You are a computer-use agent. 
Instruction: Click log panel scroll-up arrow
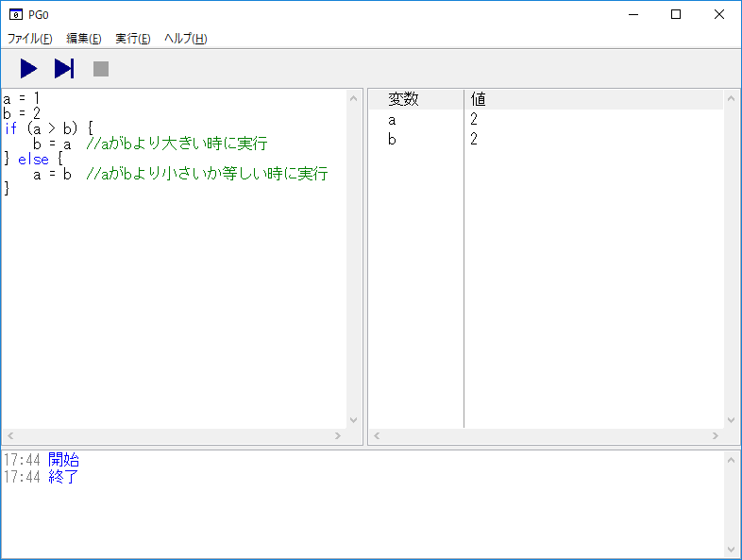pos(731,460)
